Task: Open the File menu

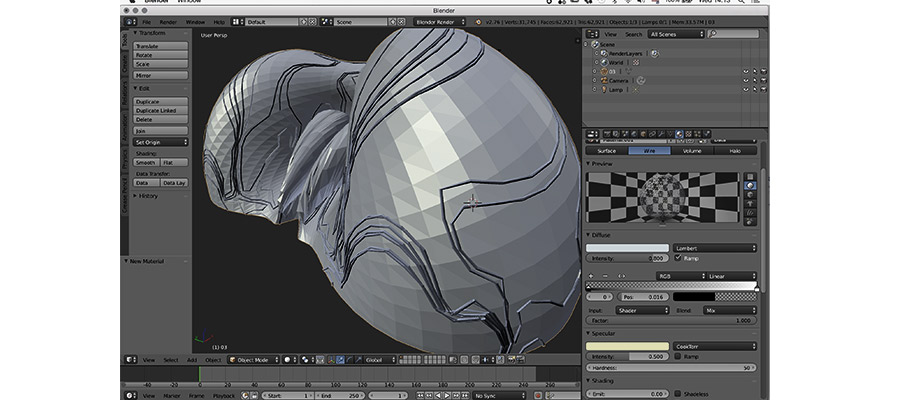Action: [x=146, y=22]
